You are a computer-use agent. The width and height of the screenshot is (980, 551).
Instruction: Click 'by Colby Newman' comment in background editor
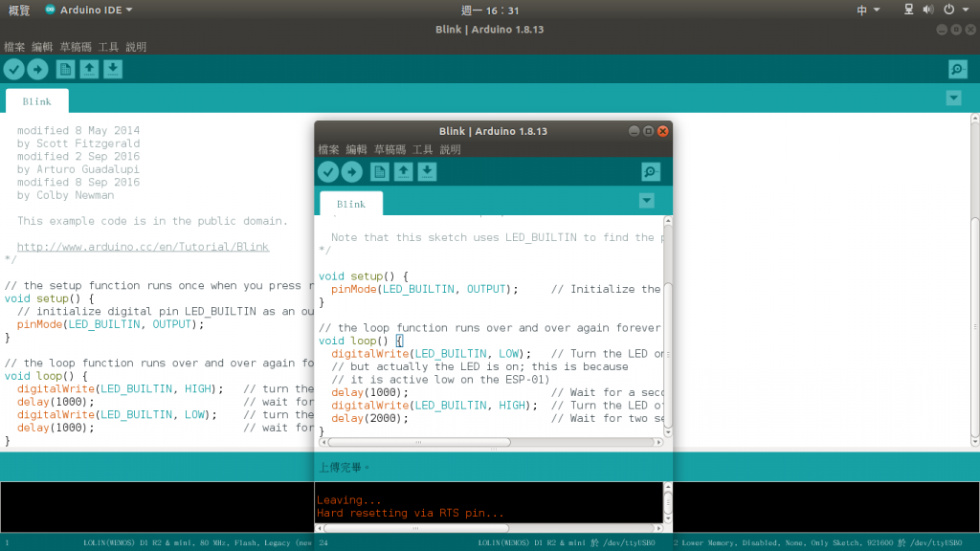66,195
